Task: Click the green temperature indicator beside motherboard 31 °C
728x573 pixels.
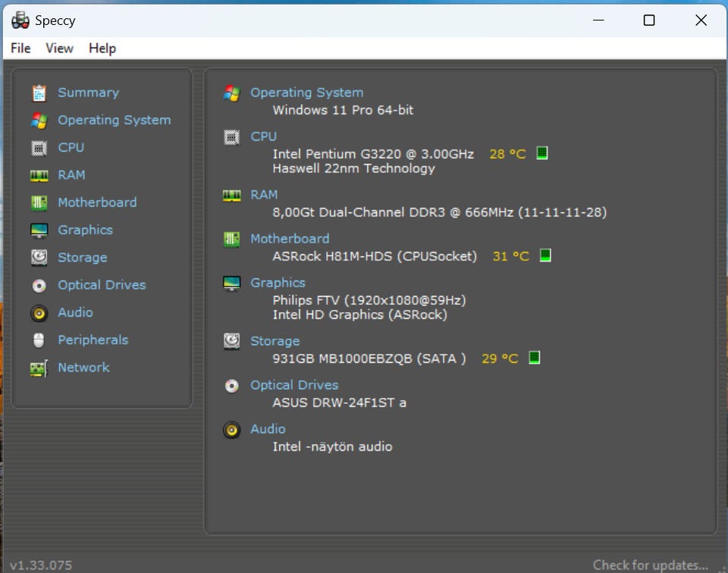Action: click(x=545, y=255)
